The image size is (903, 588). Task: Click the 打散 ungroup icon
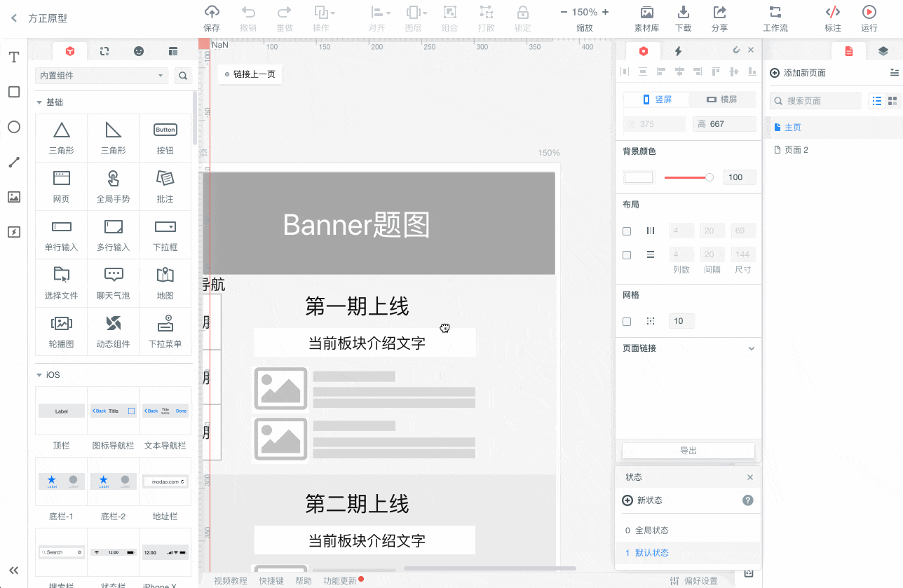coord(486,12)
